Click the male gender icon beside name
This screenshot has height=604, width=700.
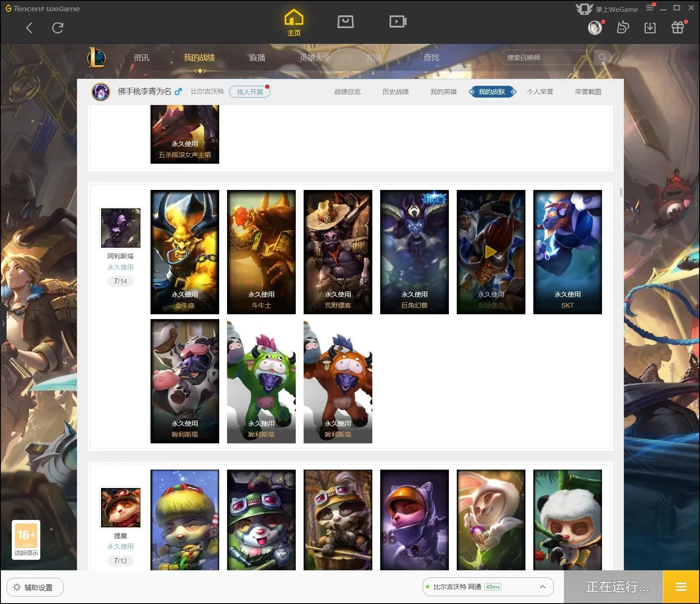tap(178, 92)
